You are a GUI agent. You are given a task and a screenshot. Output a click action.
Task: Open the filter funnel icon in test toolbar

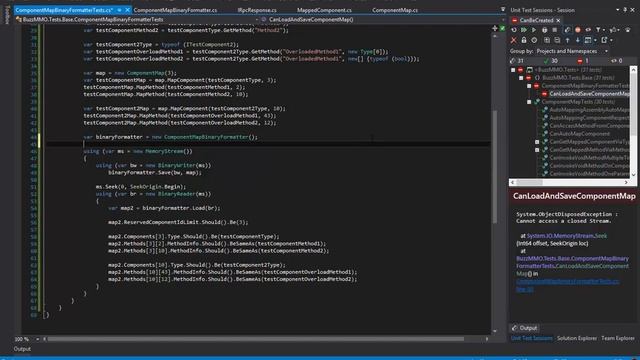pyautogui.click(x=598, y=30)
